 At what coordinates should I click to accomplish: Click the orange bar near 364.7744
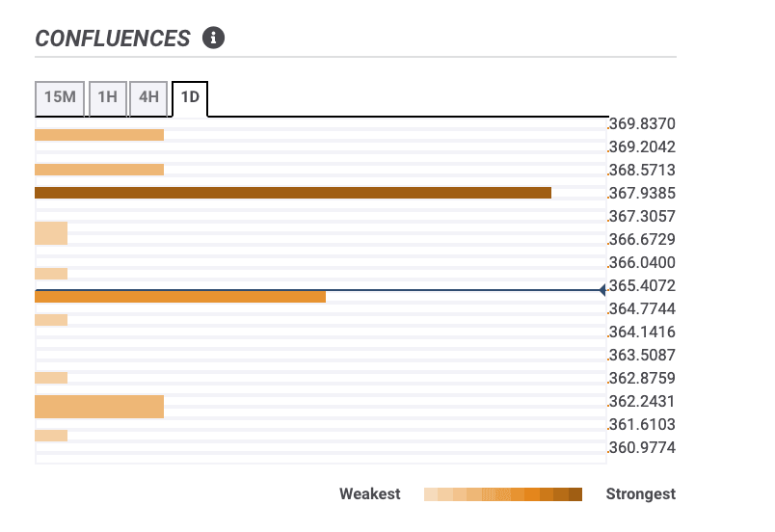pyautogui.click(x=179, y=297)
